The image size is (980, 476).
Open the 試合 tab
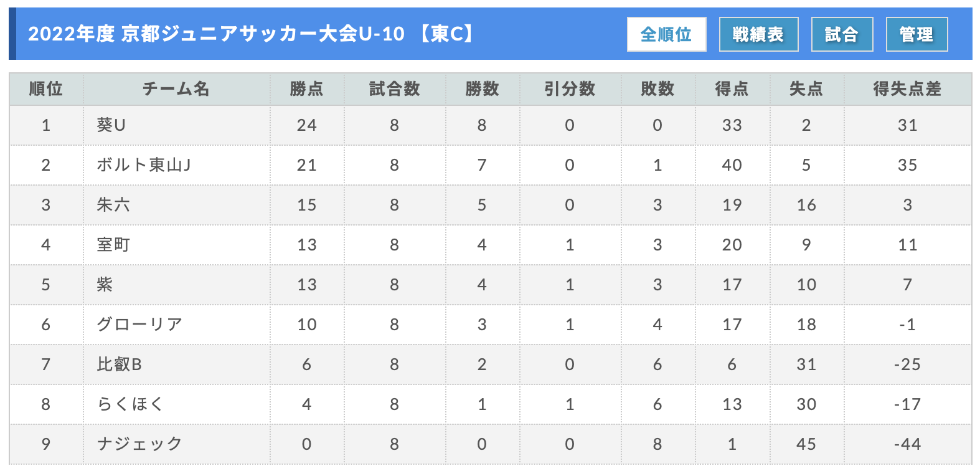(x=842, y=34)
